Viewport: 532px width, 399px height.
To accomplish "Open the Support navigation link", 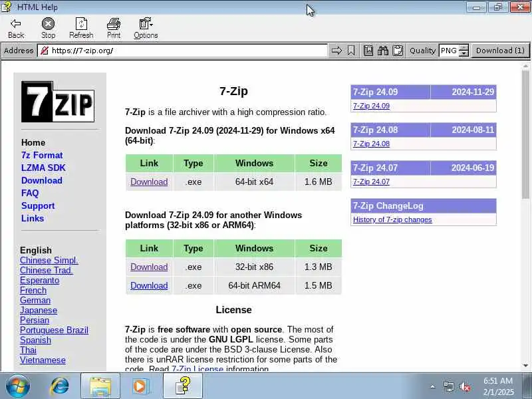I will tap(38, 206).
